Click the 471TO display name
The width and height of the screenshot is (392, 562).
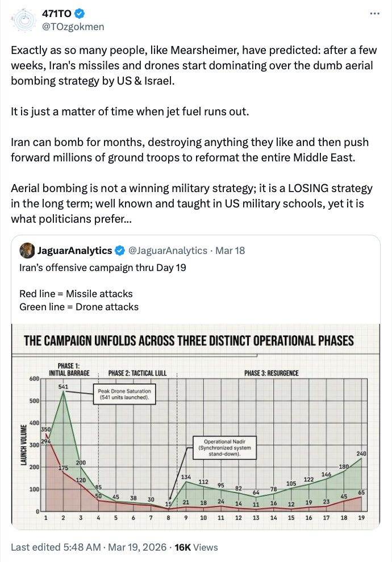tap(60, 14)
